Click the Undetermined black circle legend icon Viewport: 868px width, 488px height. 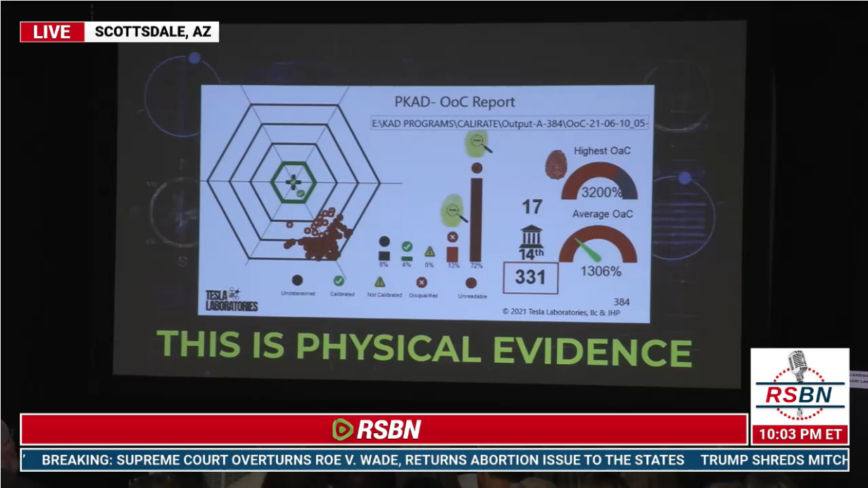click(297, 280)
